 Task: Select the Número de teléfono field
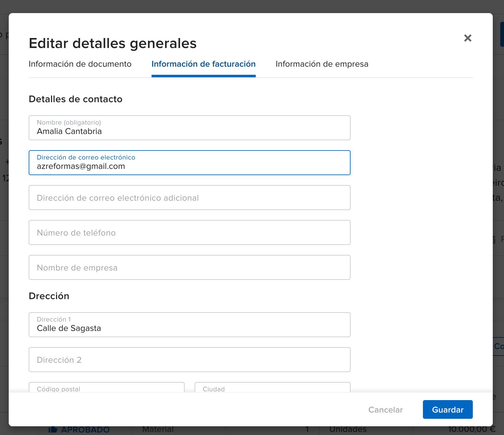189,233
